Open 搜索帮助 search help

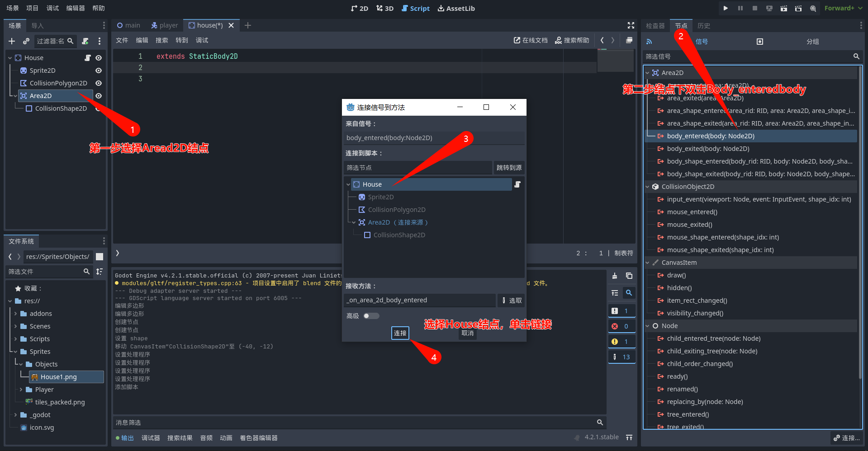[572, 40]
